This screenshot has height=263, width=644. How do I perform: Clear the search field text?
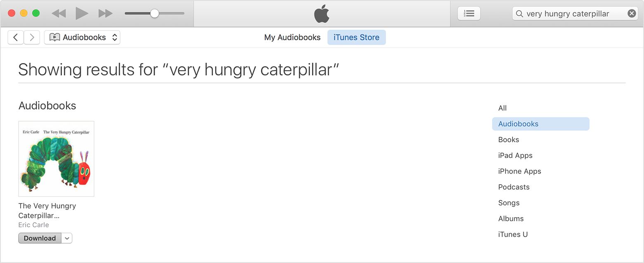632,14
